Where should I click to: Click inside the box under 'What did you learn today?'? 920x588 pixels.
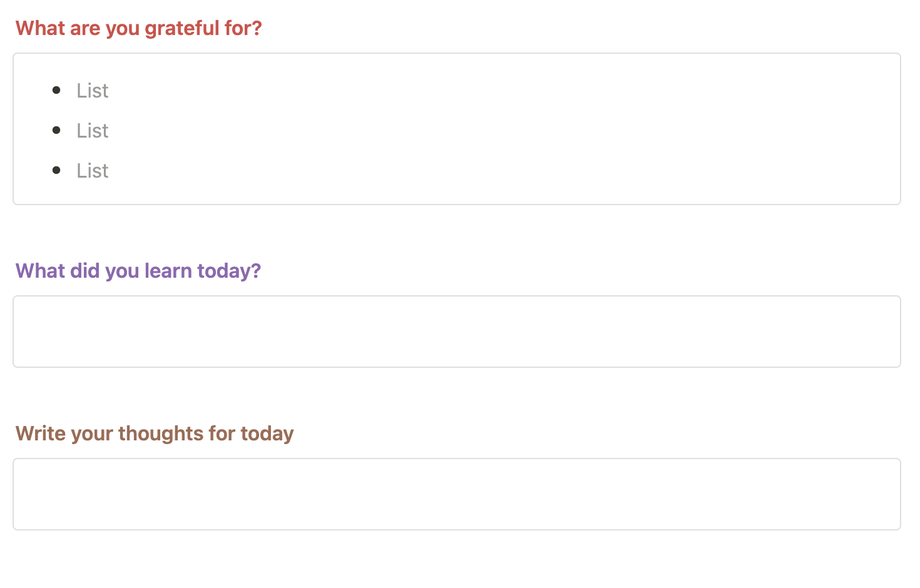tap(457, 332)
